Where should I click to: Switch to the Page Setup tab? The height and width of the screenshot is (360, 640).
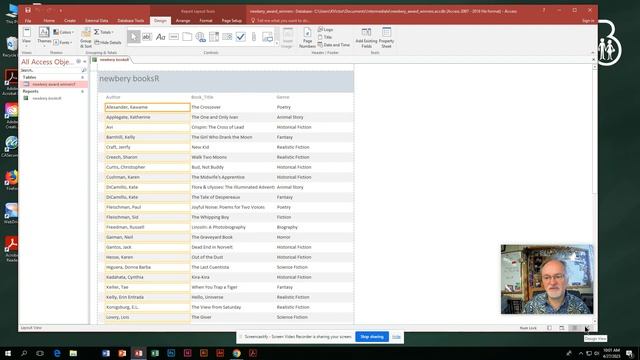(x=232, y=20)
